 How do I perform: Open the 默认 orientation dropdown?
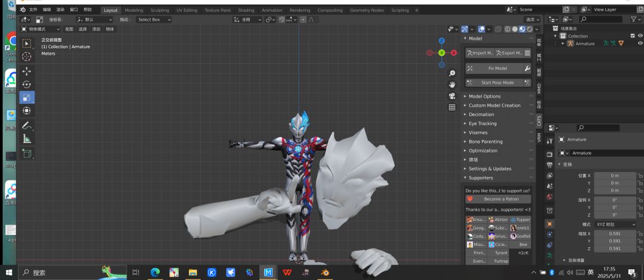point(94,19)
